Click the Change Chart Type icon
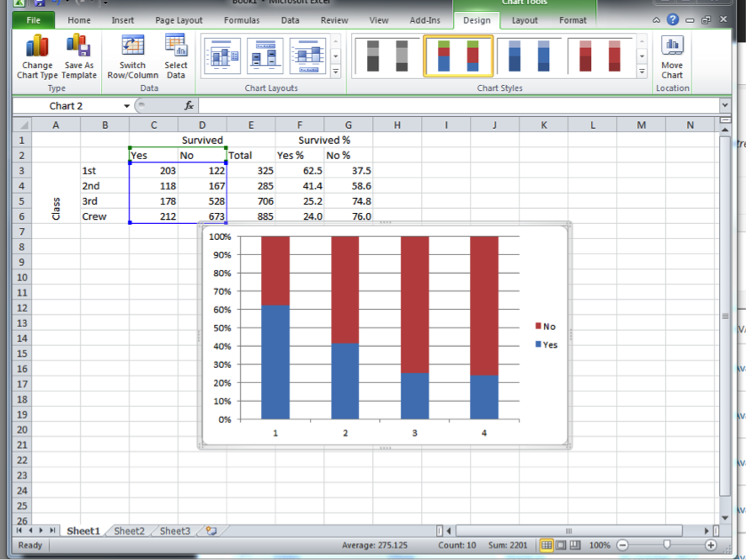The image size is (746, 560). pyautogui.click(x=37, y=46)
